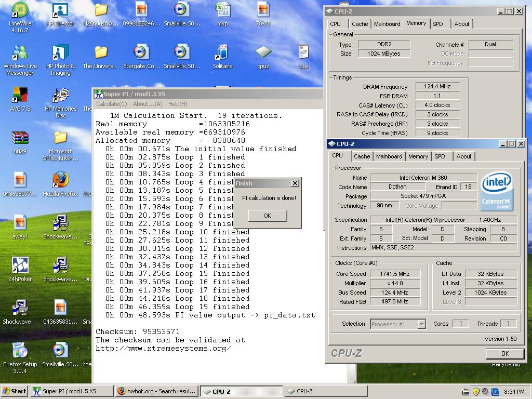Open Memory tab in front CPU-Z window
The image size is (532, 399).
[x=418, y=156]
